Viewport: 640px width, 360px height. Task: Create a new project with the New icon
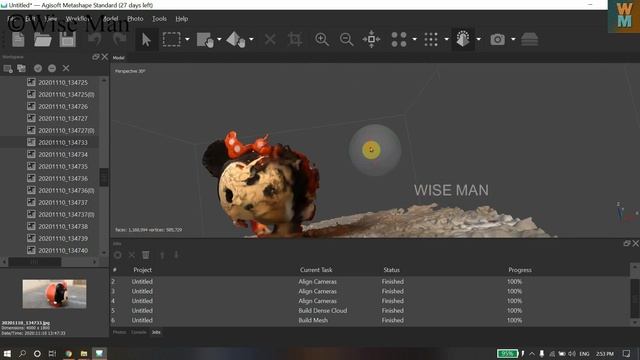[x=18, y=40]
